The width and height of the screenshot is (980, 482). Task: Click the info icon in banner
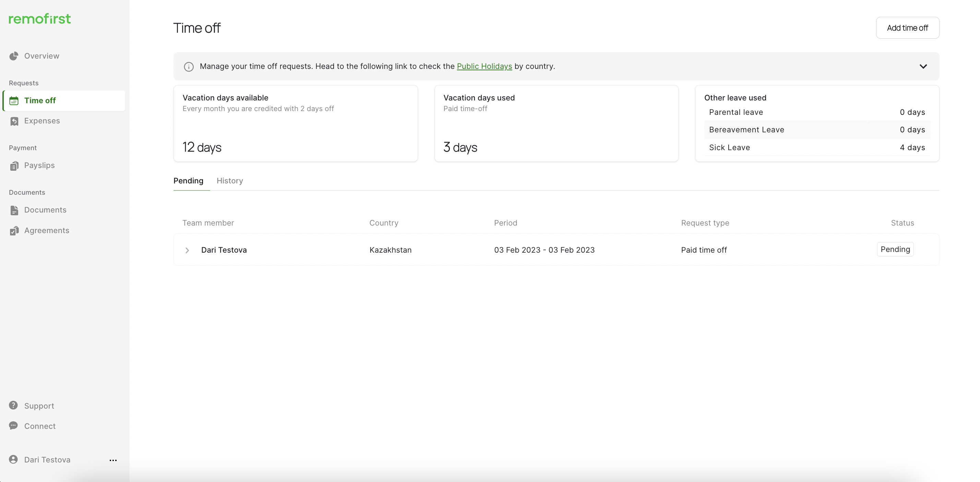click(189, 67)
